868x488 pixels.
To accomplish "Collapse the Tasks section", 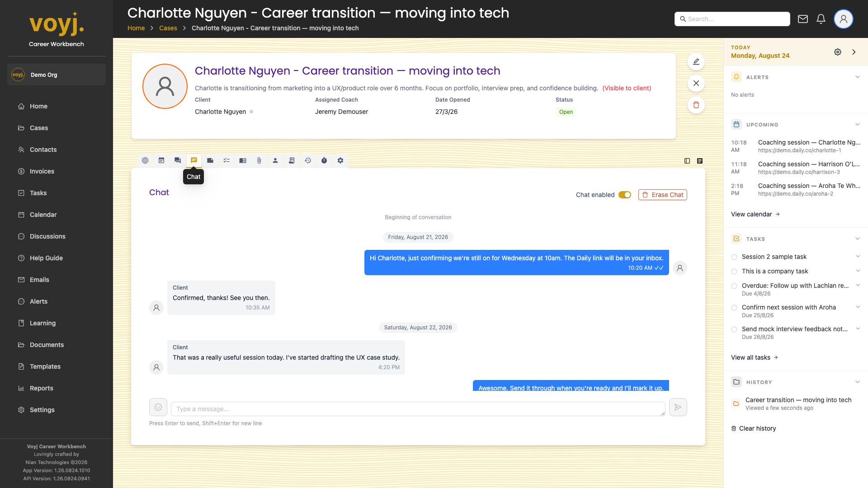I will click(x=858, y=239).
